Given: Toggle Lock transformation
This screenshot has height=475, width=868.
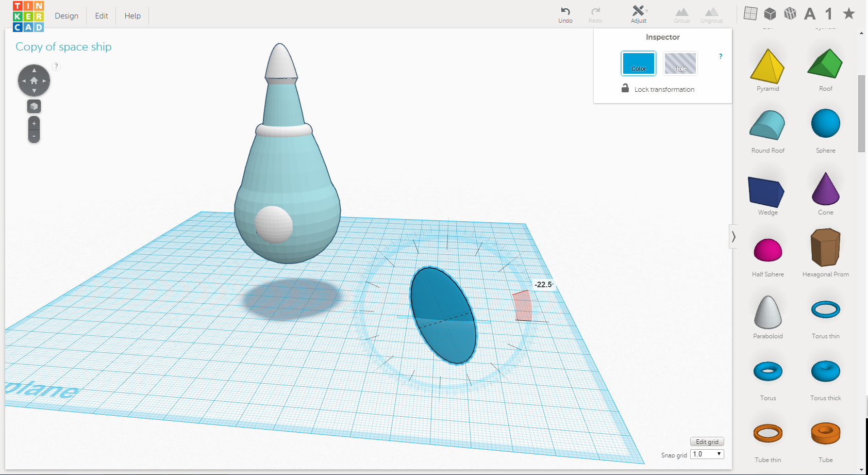Looking at the screenshot, I should tap(658, 89).
